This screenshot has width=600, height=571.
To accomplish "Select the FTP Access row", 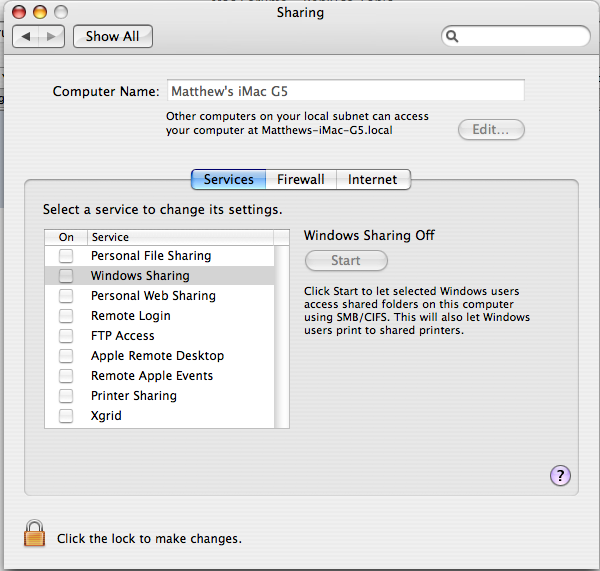I will (160, 336).
